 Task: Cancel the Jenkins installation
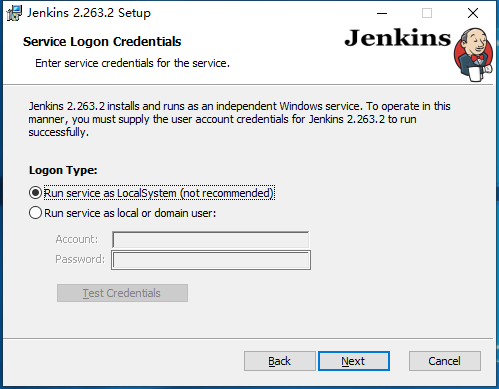[445, 361]
